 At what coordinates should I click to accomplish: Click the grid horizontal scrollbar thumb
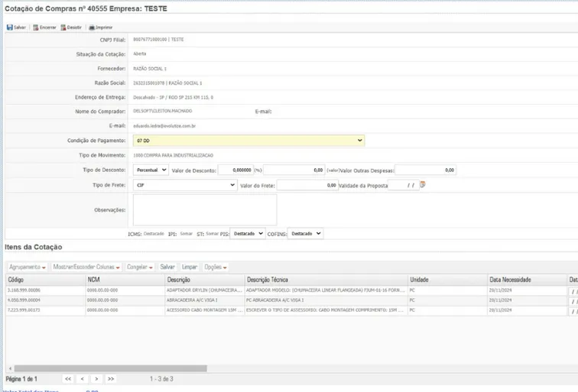click(111, 368)
